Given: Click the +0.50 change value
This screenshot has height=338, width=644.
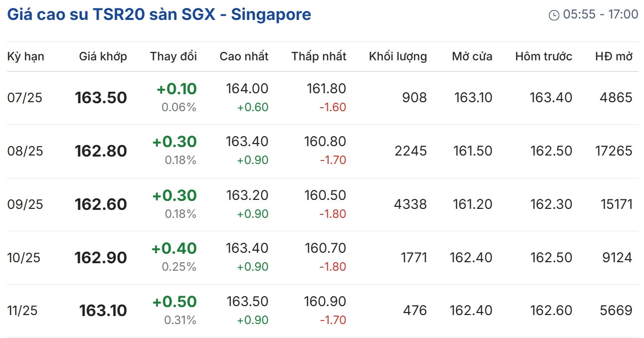Looking at the screenshot, I should [174, 302].
